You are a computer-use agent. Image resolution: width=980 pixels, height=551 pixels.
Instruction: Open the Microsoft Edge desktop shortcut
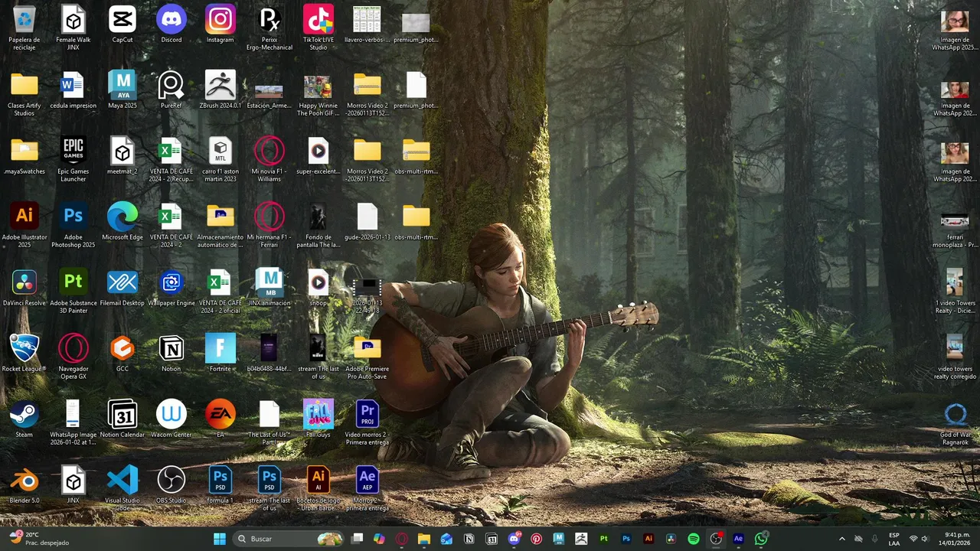[122, 222]
